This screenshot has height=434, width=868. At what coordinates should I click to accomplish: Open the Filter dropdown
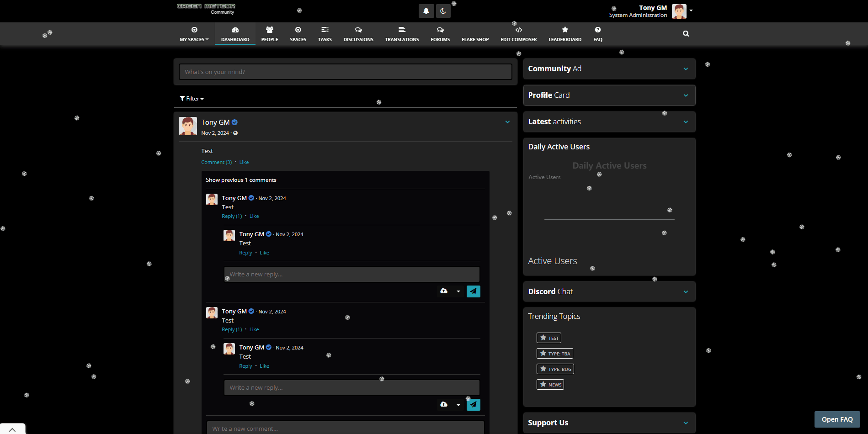pos(192,99)
